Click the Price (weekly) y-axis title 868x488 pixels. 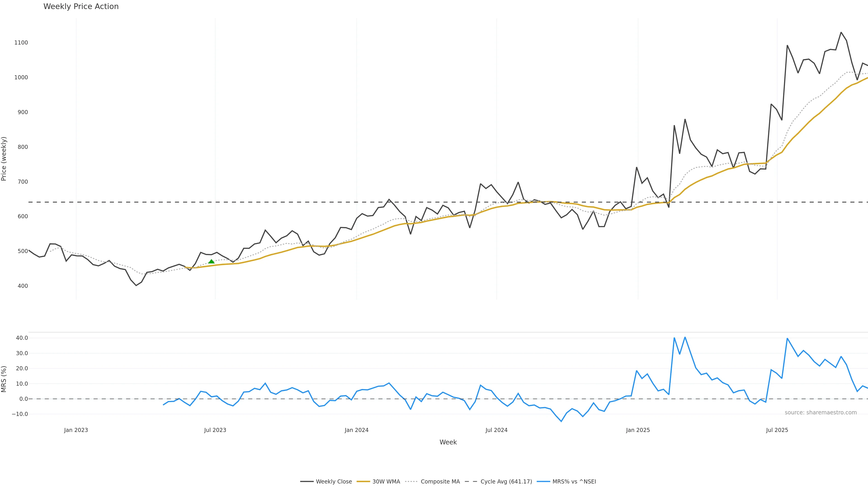4,159
